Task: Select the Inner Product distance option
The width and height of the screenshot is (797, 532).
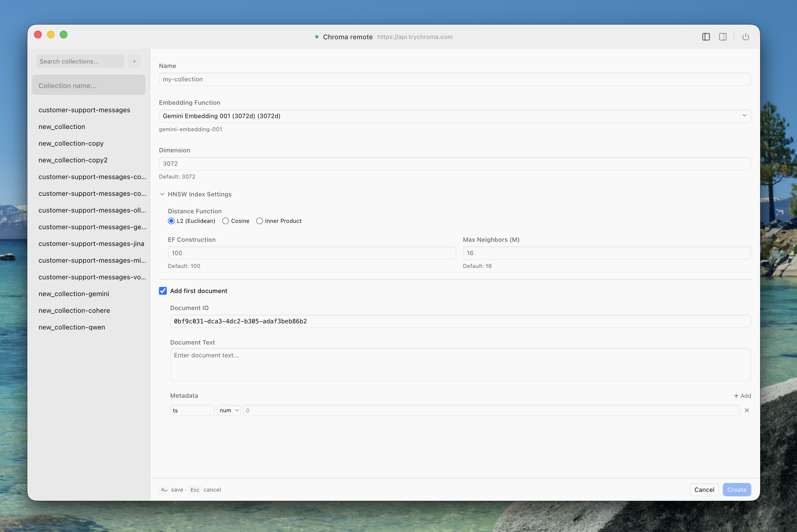Action: (x=259, y=221)
